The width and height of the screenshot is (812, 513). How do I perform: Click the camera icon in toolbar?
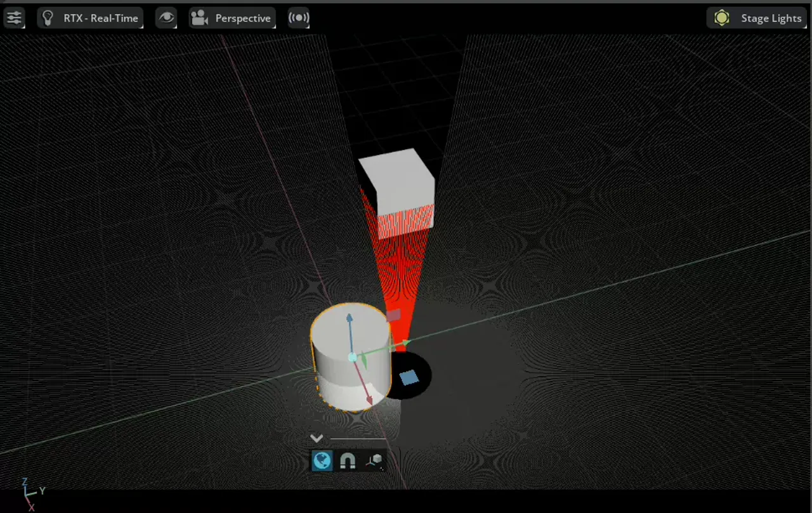[x=200, y=18]
